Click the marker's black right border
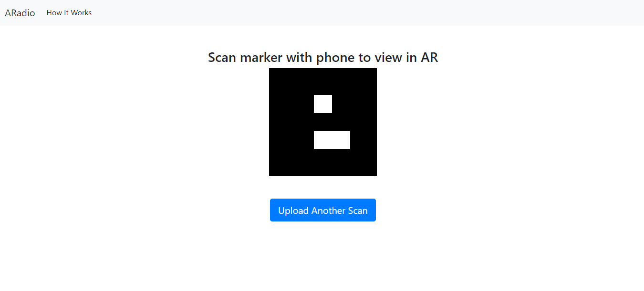This screenshot has height=291, width=644. point(364,122)
